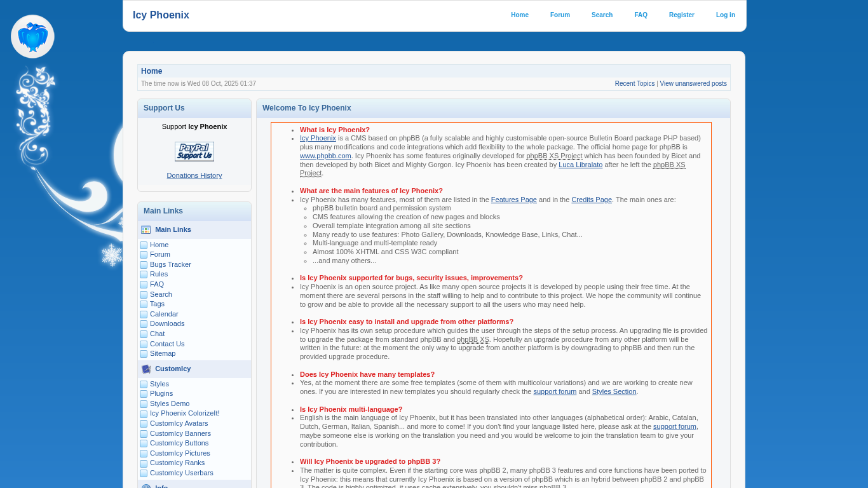Click the PayPal Support Us button
868x488 pixels.
194,151
